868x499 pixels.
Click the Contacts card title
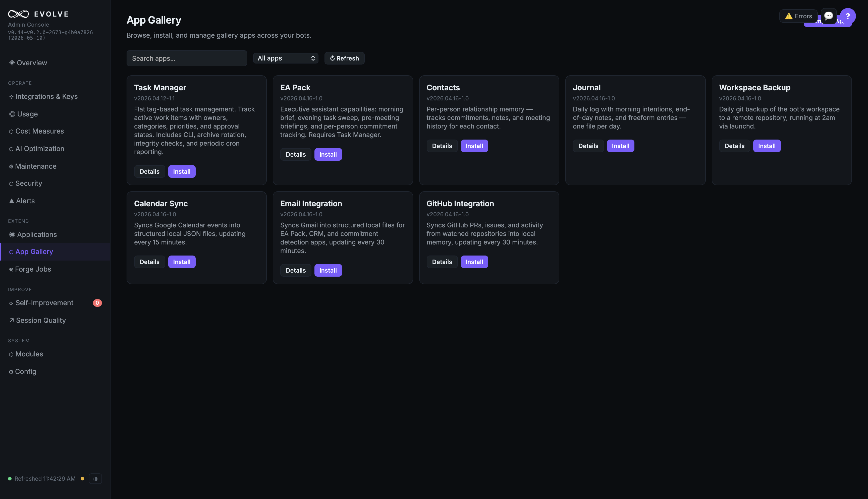point(443,87)
